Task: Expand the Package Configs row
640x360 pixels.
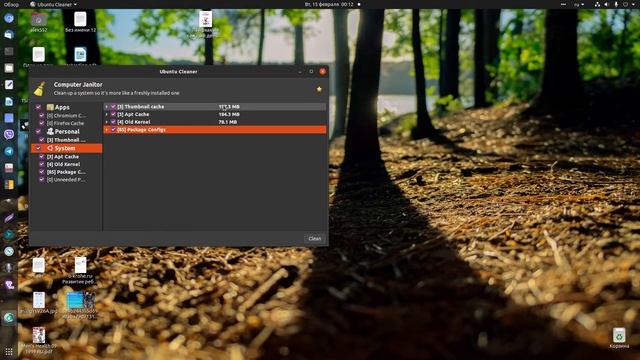Action: click(107, 130)
